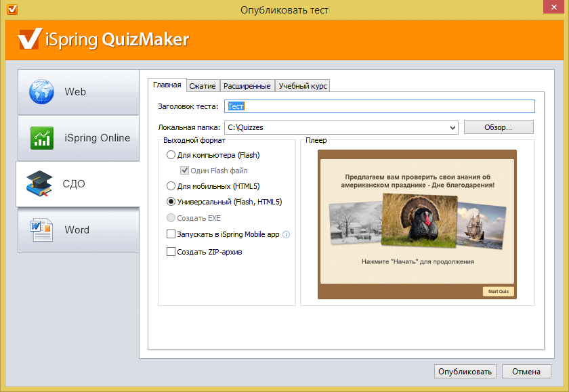This screenshot has height=392, width=569.
Task: Click the Start Quiz button in player preview
Action: tap(499, 292)
